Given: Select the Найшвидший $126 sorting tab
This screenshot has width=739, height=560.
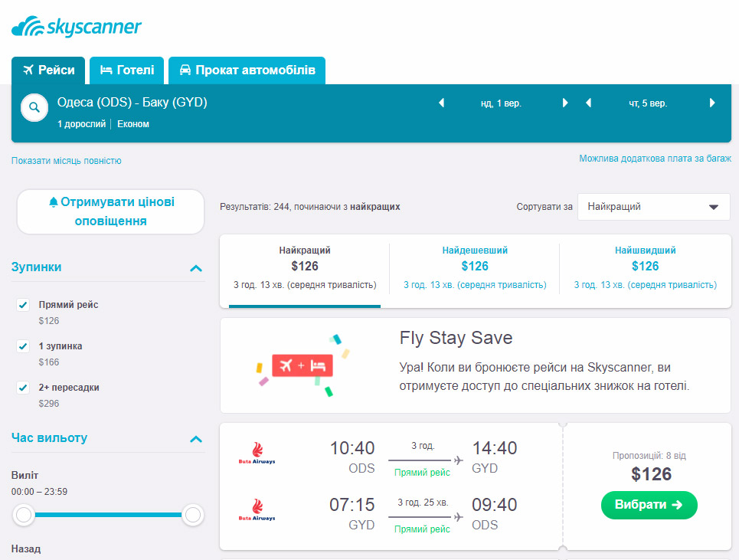Looking at the screenshot, I should (x=646, y=270).
